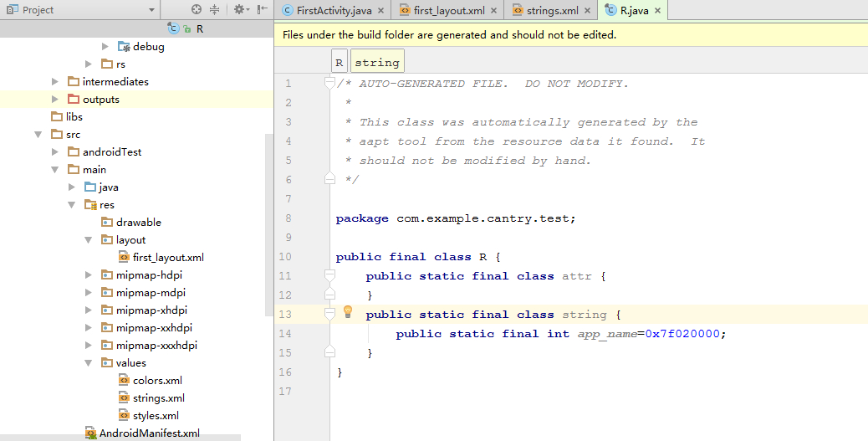Image resolution: width=868 pixels, height=441 pixels.
Task: Close the R.java editor tab
Action: tap(657, 11)
